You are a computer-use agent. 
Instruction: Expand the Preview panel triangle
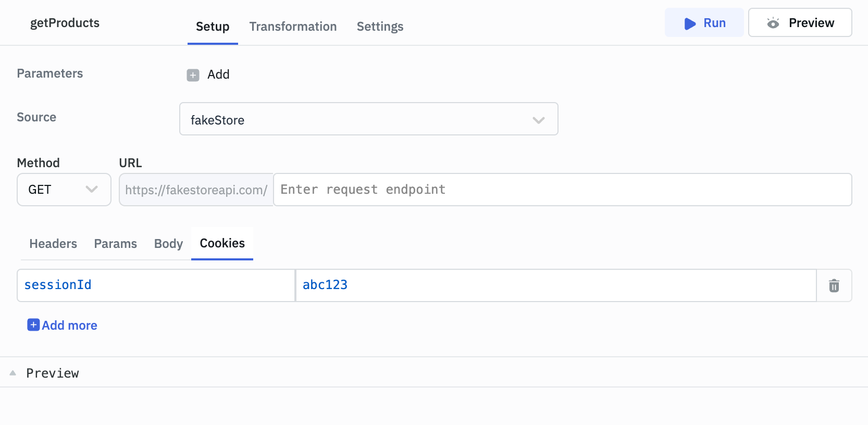(x=13, y=373)
